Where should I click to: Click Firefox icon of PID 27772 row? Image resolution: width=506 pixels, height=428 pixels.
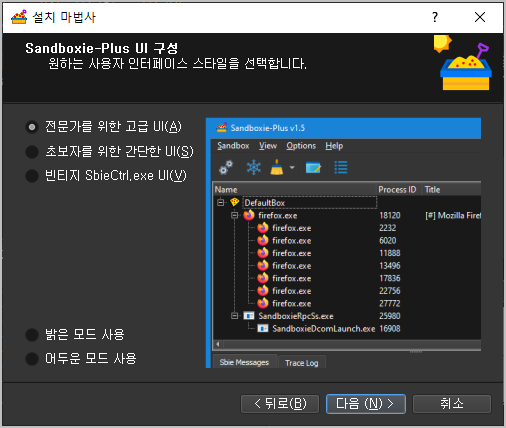pos(263,303)
